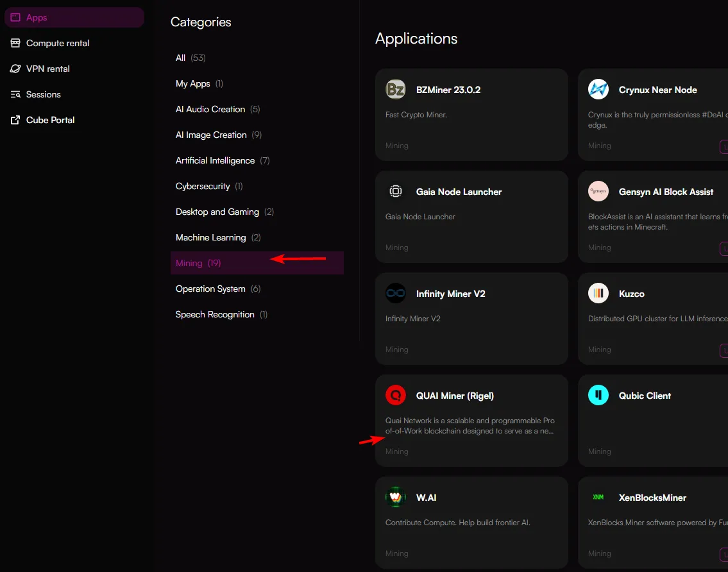Open the Apps section in sidebar
Viewport: 728px width, 572px height.
pyautogui.click(x=74, y=17)
